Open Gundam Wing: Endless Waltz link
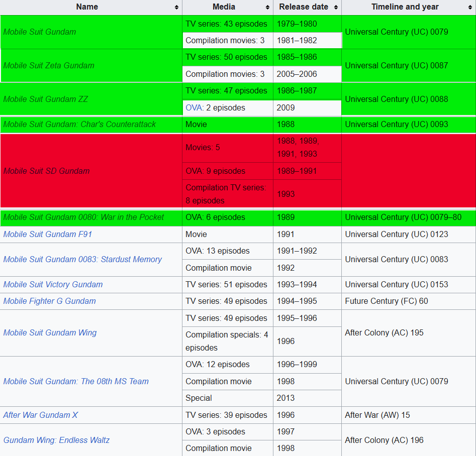The width and height of the screenshot is (476, 456). click(x=56, y=440)
